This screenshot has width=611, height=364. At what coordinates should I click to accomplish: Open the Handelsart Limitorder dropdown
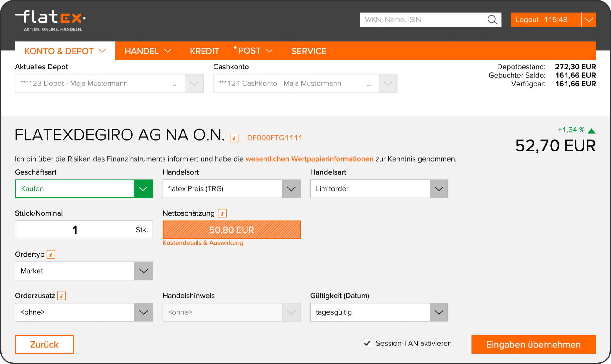click(x=439, y=188)
